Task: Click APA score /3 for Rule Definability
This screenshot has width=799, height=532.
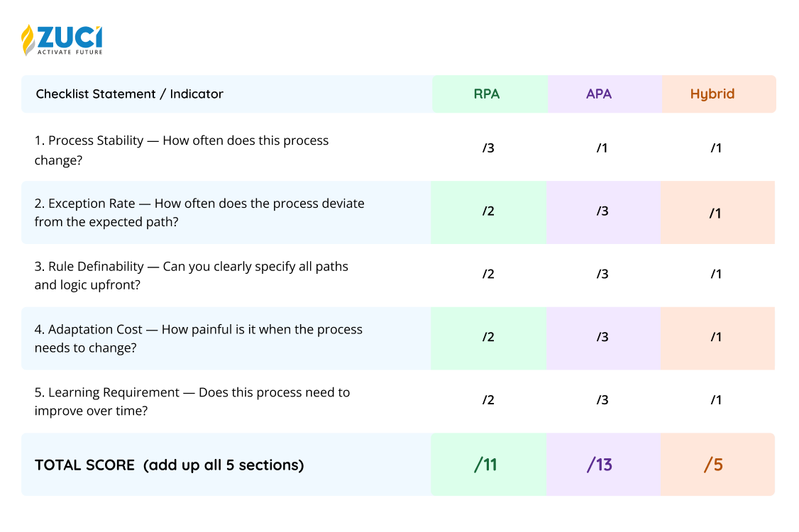Action: pos(602,274)
